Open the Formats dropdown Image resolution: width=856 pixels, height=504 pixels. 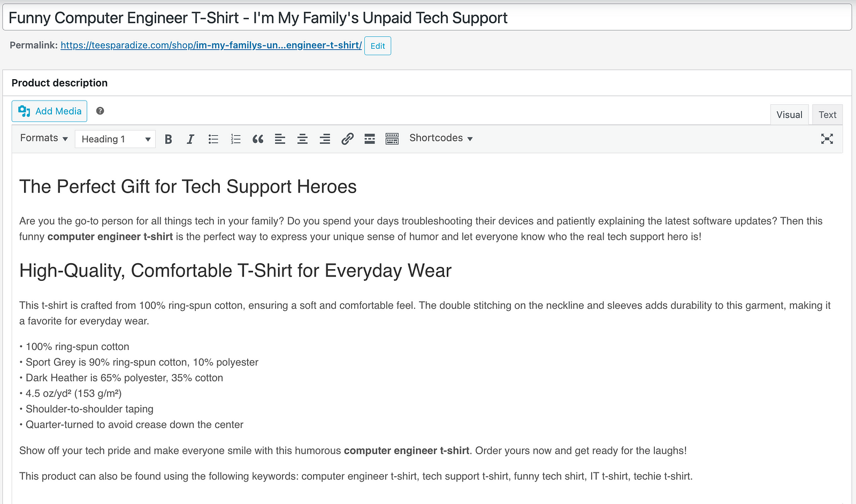[x=44, y=138]
